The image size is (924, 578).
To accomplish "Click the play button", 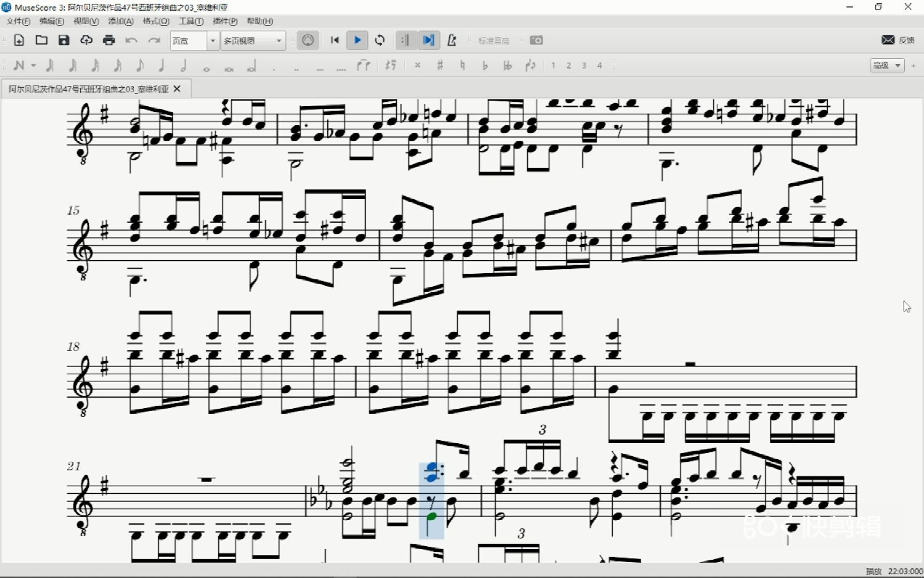I will 357,40.
